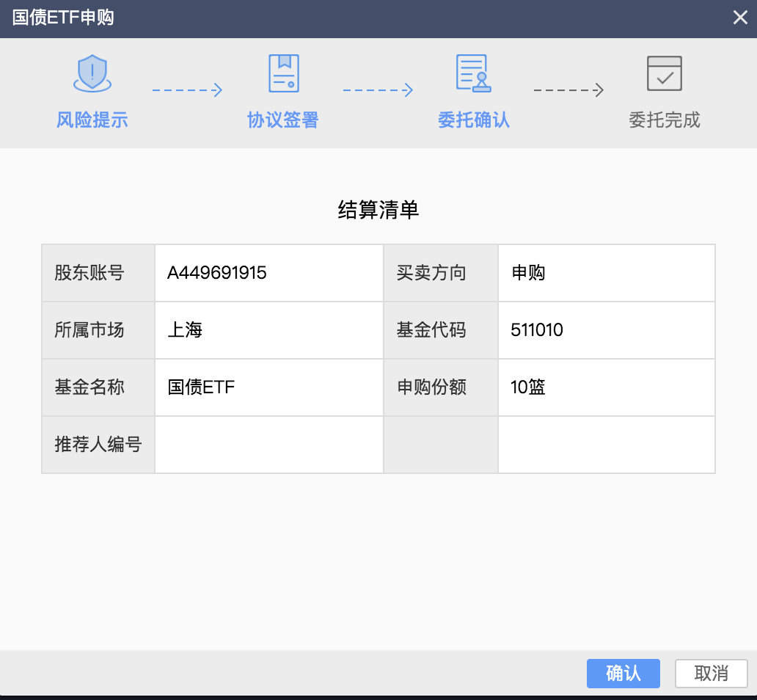This screenshot has height=700, width=757.
Task: Select the 风险提示 step label
Action: click(x=92, y=120)
